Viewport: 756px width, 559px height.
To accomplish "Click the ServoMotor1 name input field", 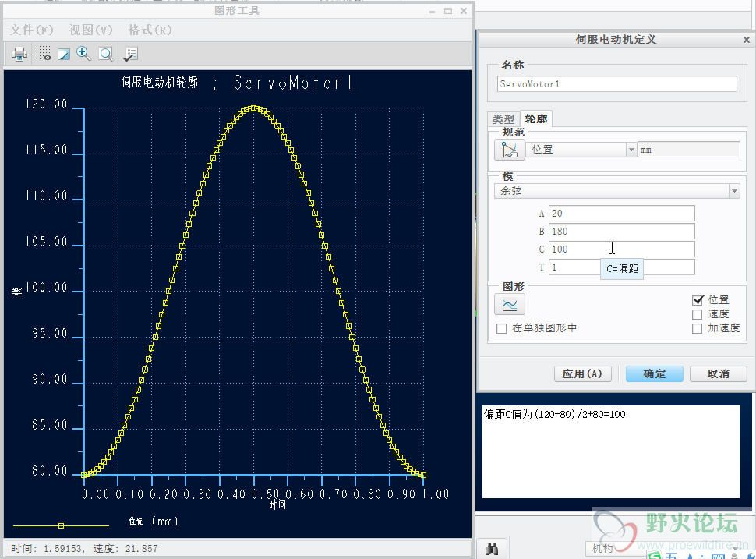I will pos(616,83).
